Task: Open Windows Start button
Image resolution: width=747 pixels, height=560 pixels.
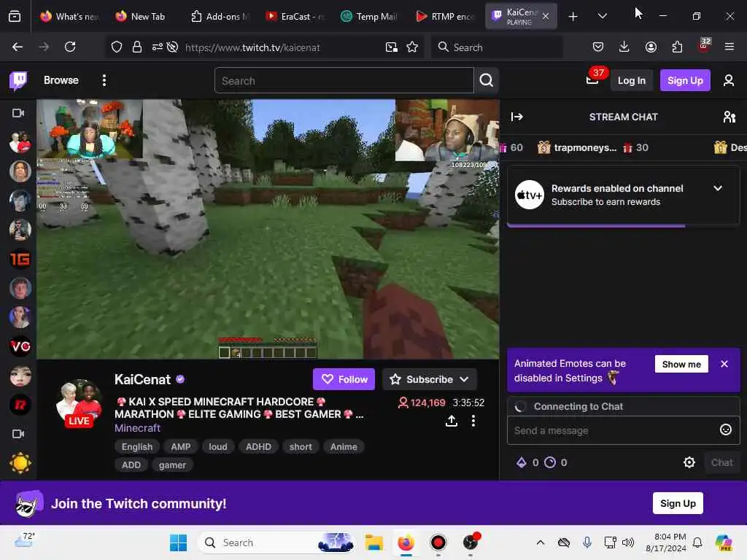Action: tap(178, 542)
